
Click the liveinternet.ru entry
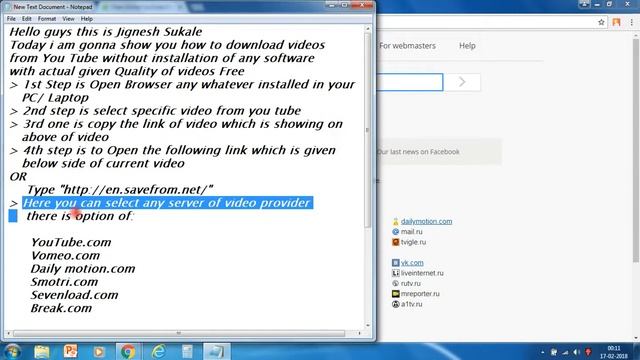click(x=422, y=273)
